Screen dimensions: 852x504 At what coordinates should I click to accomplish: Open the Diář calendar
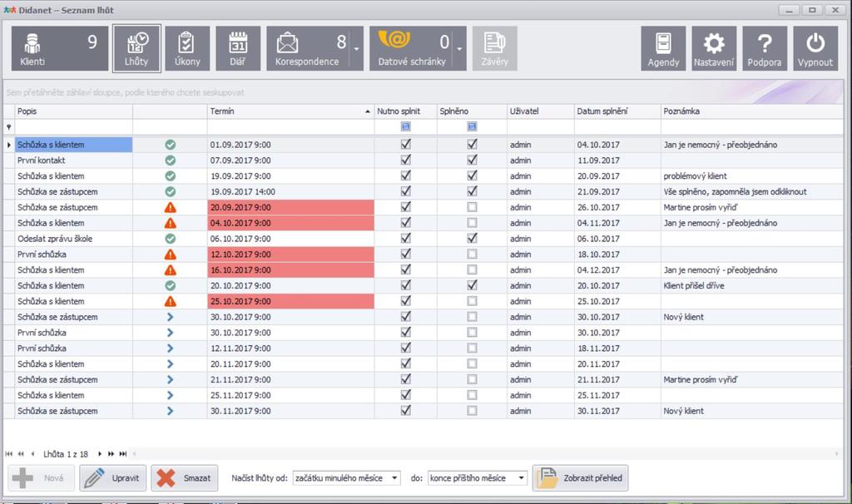[238, 48]
